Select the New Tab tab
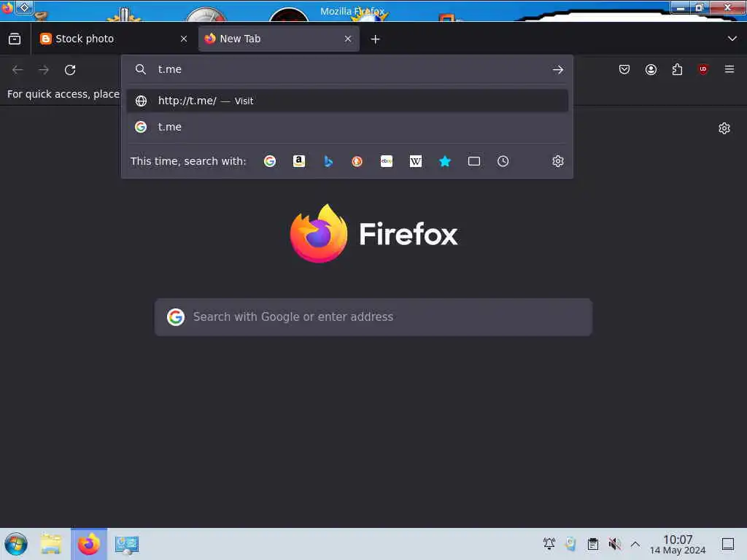The width and height of the screenshot is (747, 560). (279, 39)
